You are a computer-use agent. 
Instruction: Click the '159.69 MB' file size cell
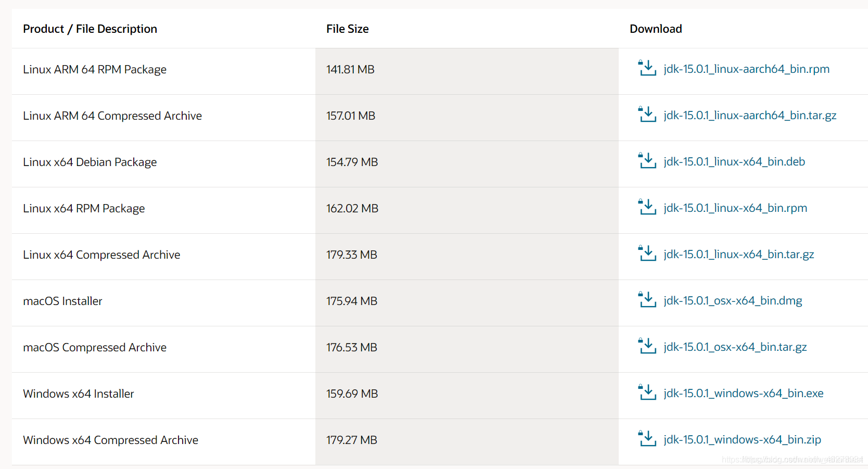[x=467, y=396]
